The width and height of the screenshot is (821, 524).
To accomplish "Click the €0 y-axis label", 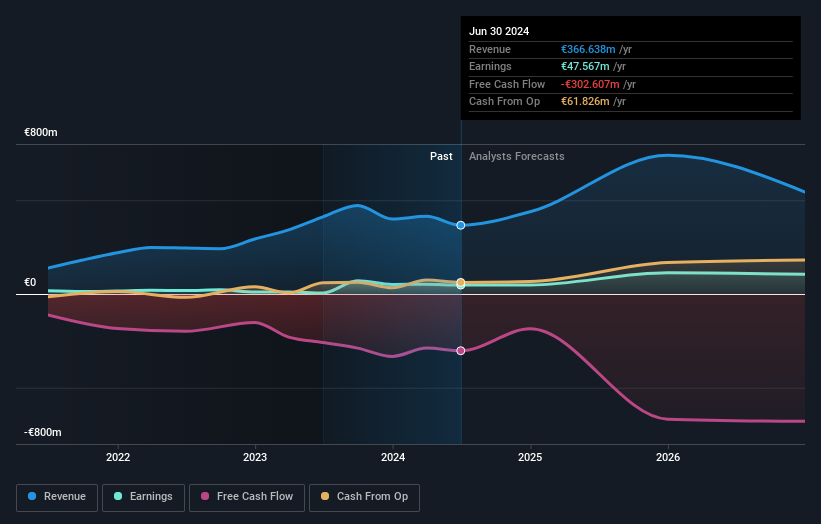I will 30,283.
